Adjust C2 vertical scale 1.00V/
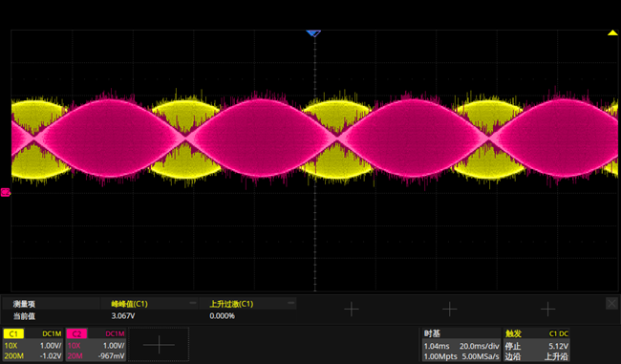This screenshot has height=364, width=621. tap(114, 346)
